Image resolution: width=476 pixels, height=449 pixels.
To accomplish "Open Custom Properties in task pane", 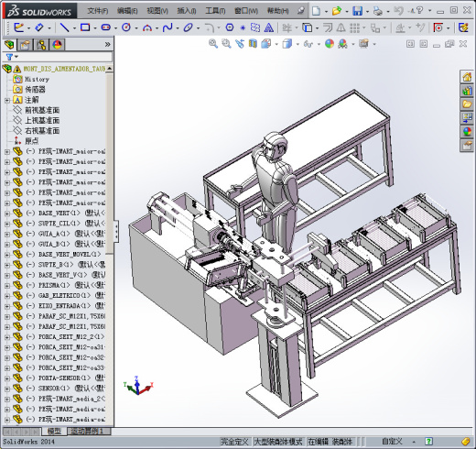I will [x=467, y=146].
